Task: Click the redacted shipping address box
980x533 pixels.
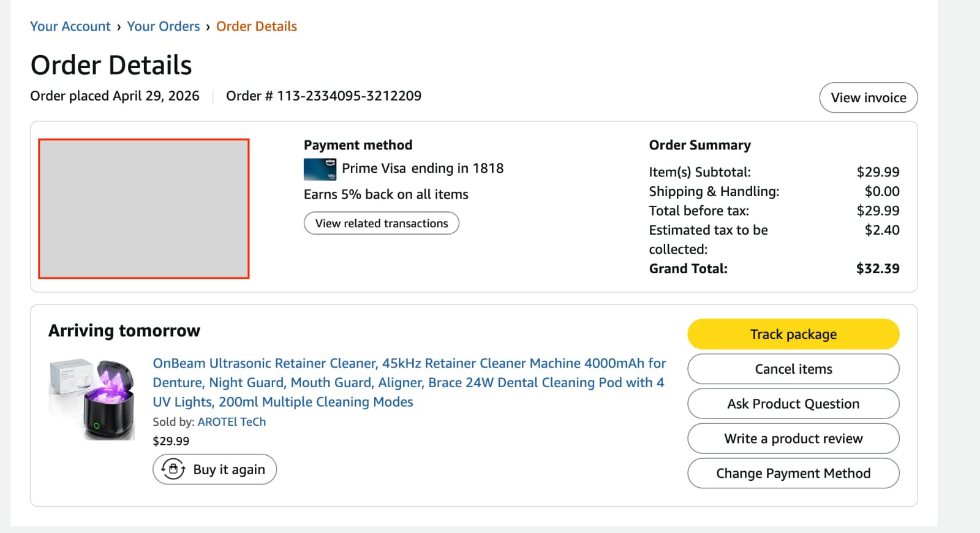Action: (x=144, y=209)
